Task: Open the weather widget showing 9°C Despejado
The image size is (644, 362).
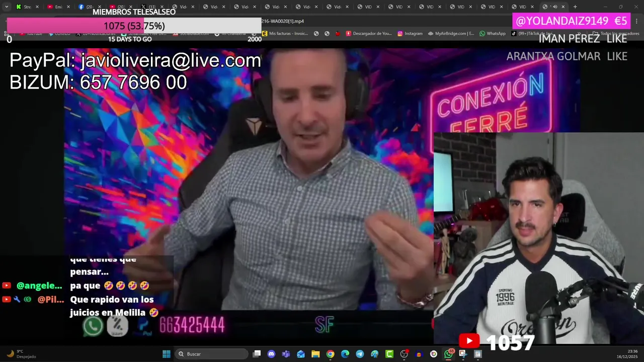Action: 21,354
